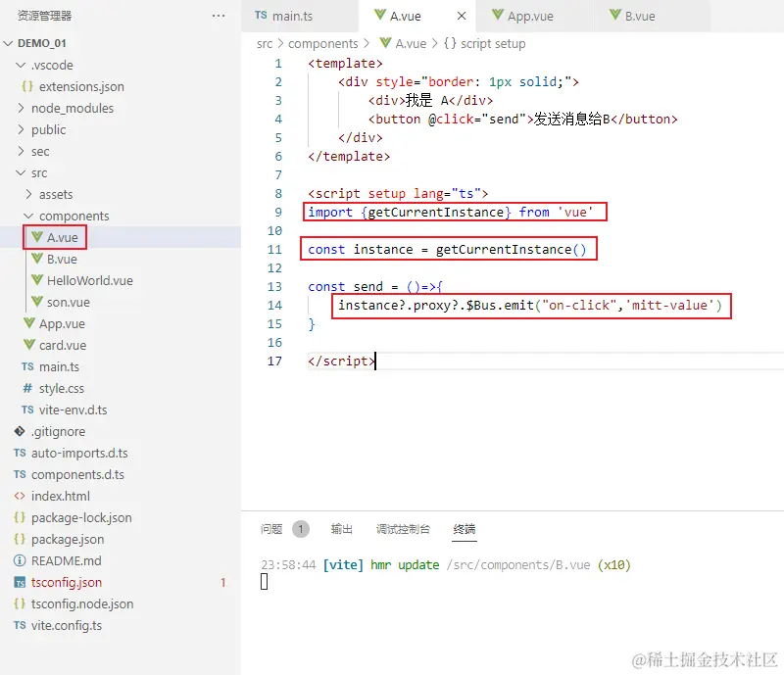Click the git icon beside .gitignore
The height and width of the screenshot is (675, 784).
(x=20, y=431)
